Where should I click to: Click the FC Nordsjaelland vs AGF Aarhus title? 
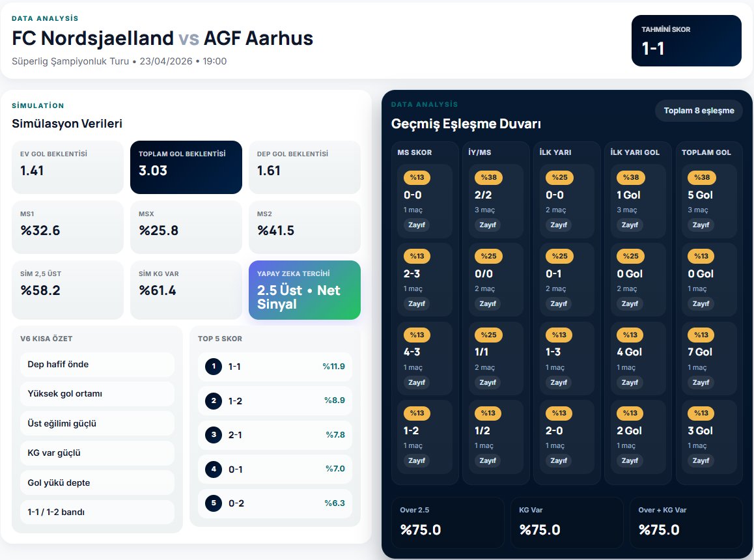(163, 38)
